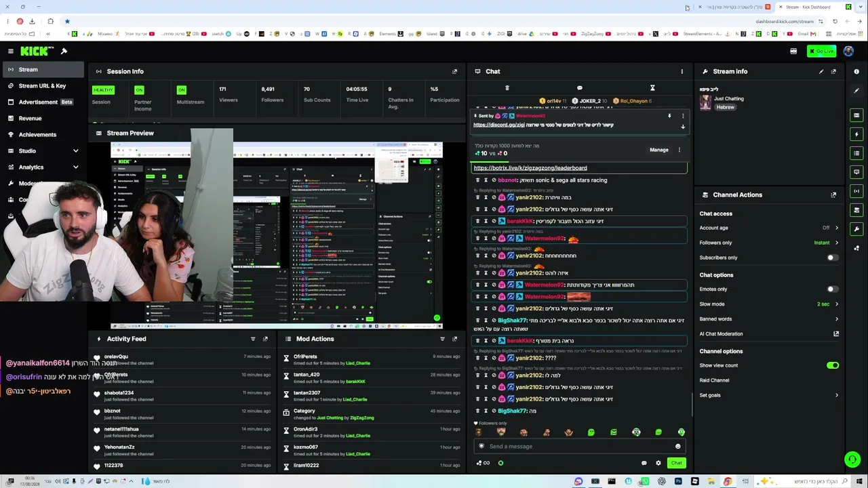Open chat settings gear icon
This screenshot has width=868, height=488.
tap(658, 463)
